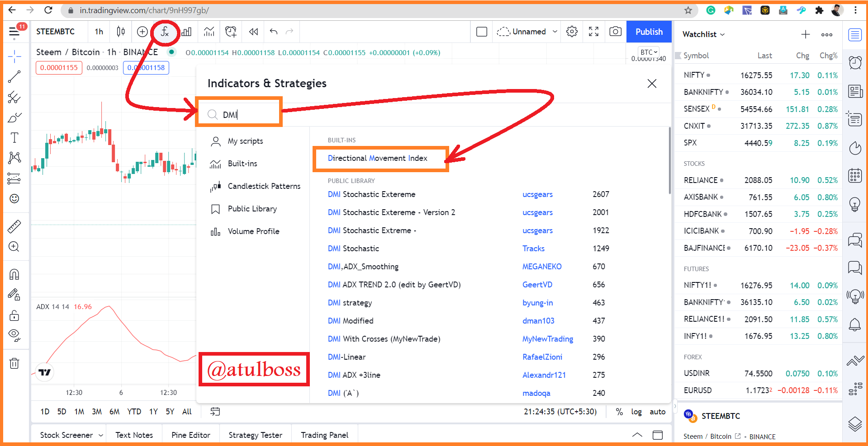Hide all drawings with eye icon

pos(14,335)
